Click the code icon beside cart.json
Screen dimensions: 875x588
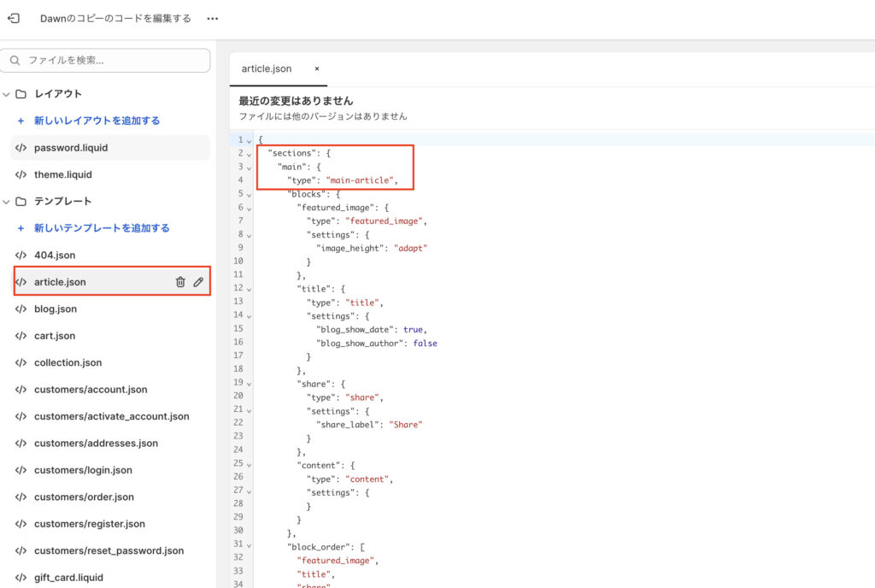point(21,335)
